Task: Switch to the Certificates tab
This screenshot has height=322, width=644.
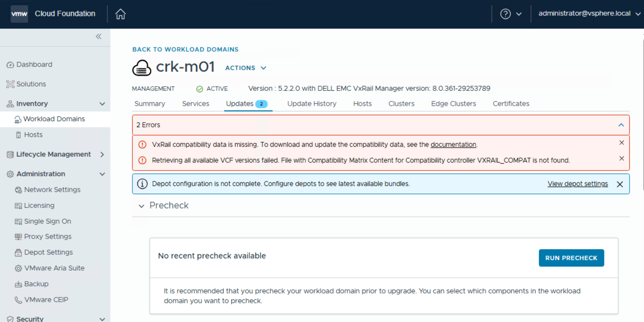Action: point(511,104)
